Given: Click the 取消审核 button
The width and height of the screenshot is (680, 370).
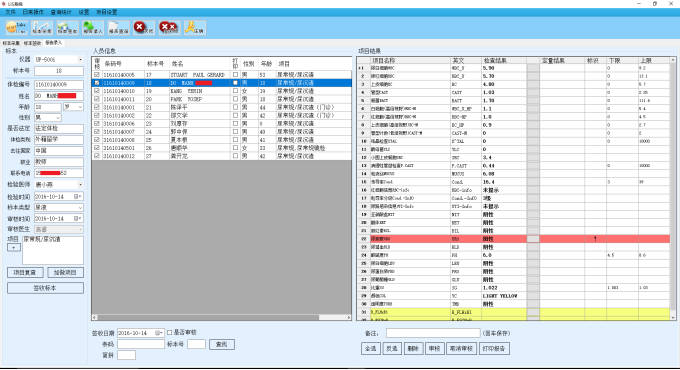Looking at the screenshot, I should coord(461,348).
